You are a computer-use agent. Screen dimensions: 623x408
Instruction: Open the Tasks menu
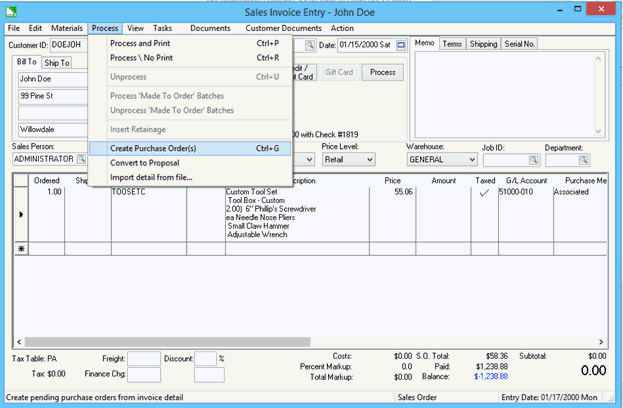[x=163, y=28]
